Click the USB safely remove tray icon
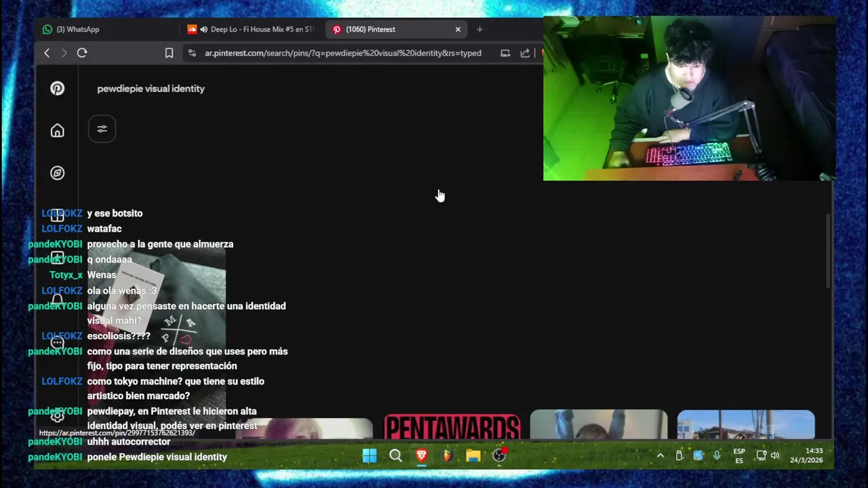 [x=679, y=455]
